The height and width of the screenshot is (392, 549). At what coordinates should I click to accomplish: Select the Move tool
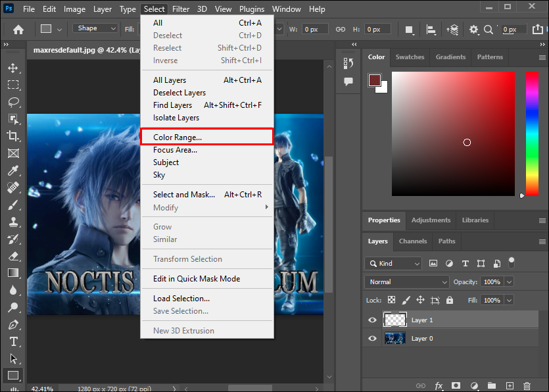click(x=13, y=68)
